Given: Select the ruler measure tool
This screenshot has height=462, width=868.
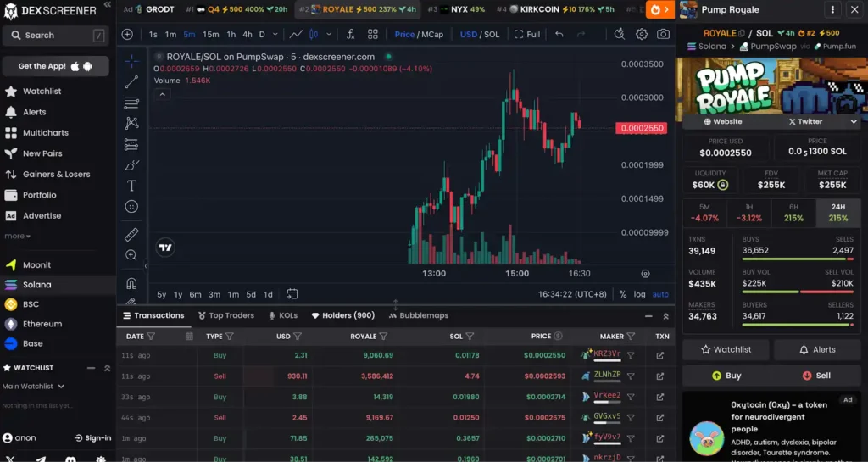Looking at the screenshot, I should click(x=131, y=234).
